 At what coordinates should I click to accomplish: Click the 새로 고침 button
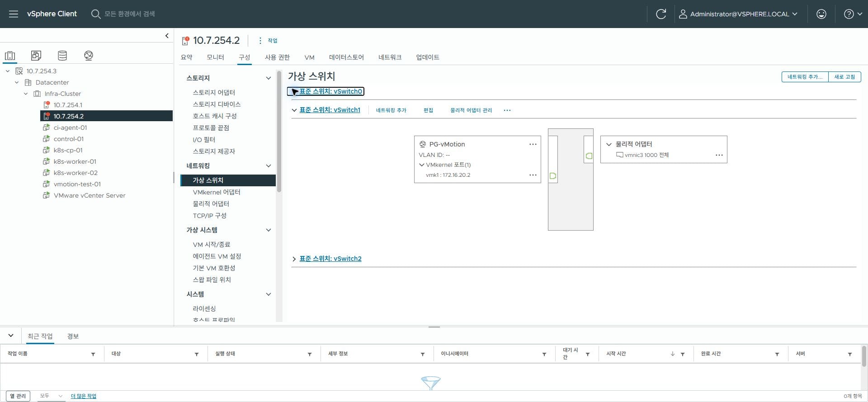pyautogui.click(x=844, y=77)
